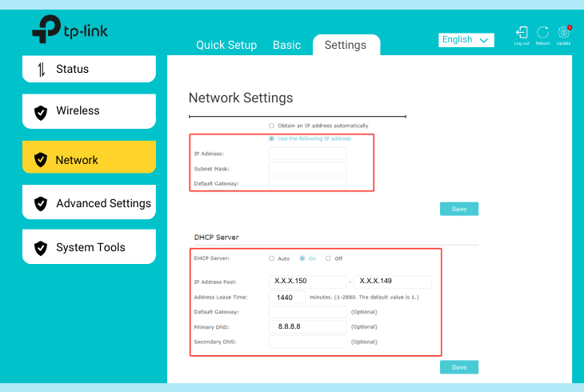Click the IP pool start field X.X.X.150
Image resolution: width=584 pixels, height=392 pixels.
coord(308,282)
